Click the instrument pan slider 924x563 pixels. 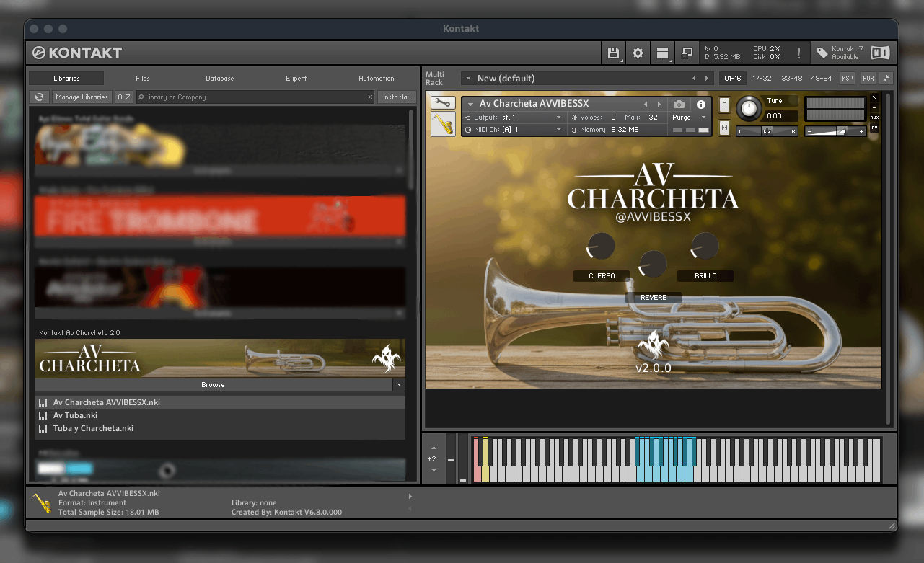click(767, 130)
